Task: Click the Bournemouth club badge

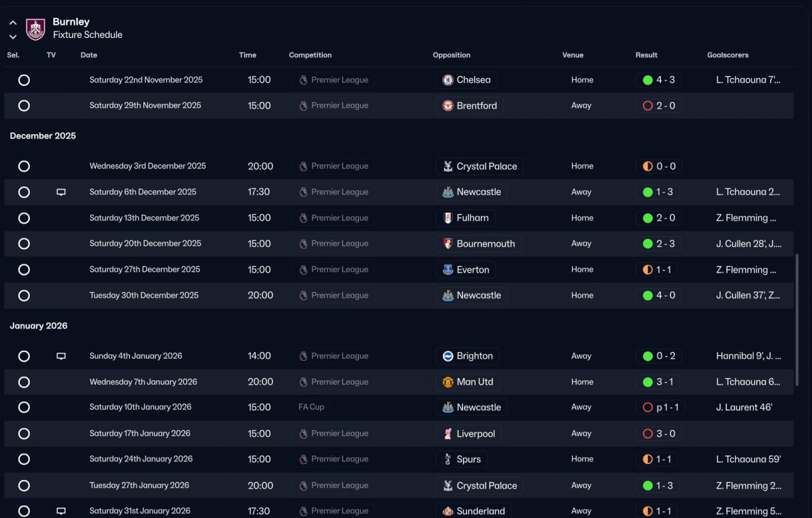Action: [448, 244]
